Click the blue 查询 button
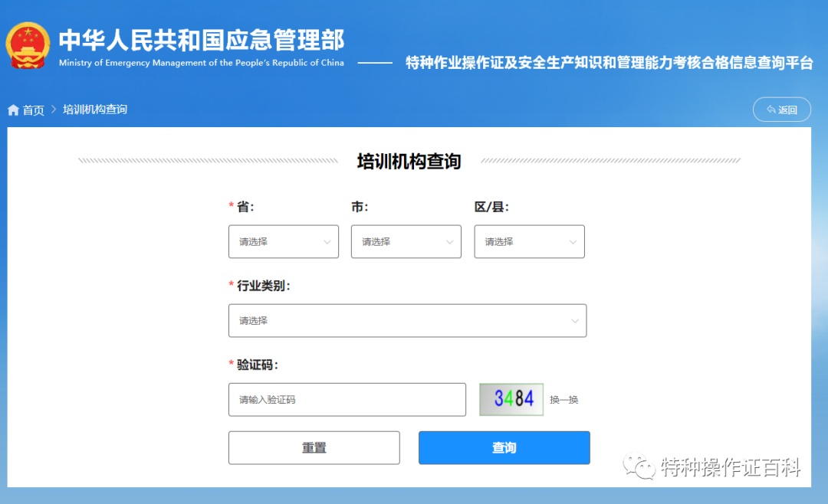The image size is (828, 504). [504, 447]
